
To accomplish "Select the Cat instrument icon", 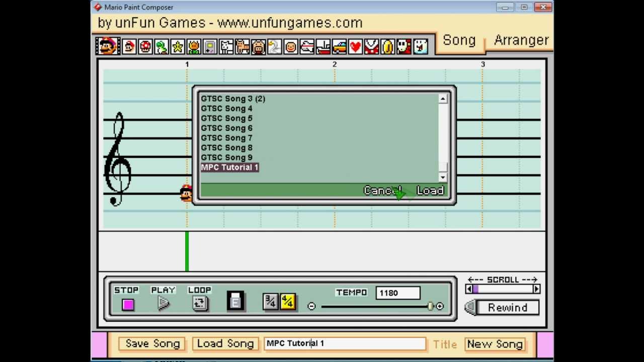I will tap(243, 47).
